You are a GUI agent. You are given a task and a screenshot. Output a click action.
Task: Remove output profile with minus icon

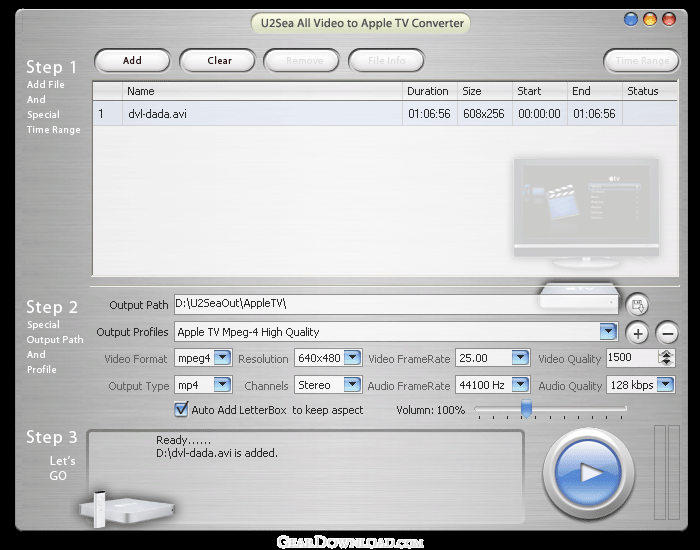(667, 333)
